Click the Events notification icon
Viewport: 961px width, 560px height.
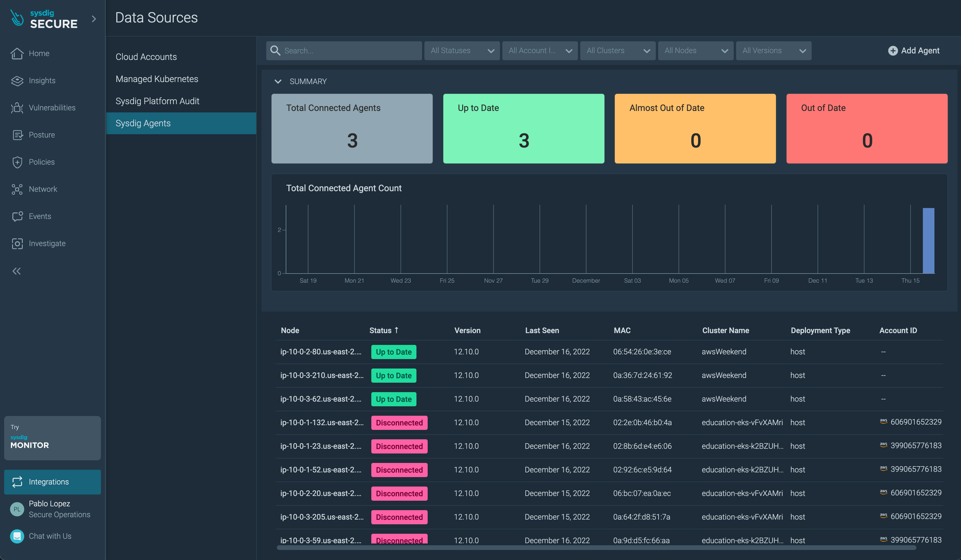tap(17, 216)
